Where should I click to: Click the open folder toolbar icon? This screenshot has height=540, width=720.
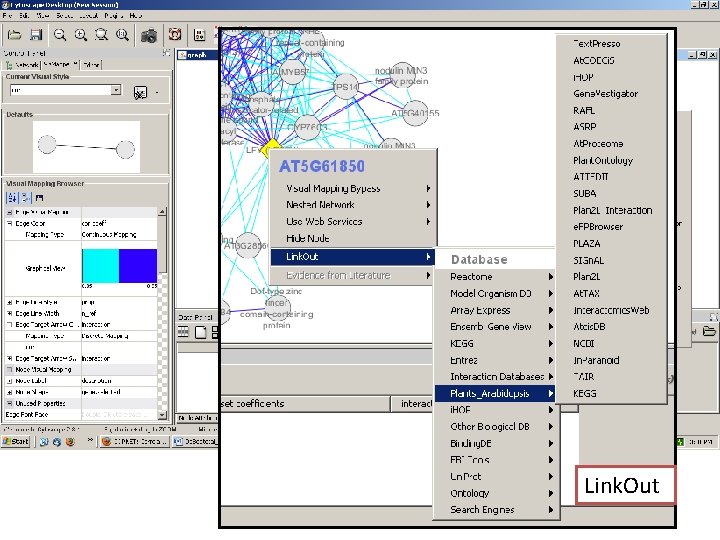coord(14,35)
